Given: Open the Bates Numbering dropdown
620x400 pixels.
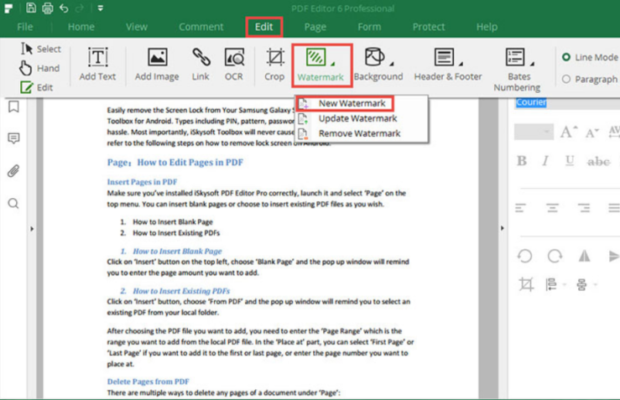Looking at the screenshot, I should pos(516,65).
